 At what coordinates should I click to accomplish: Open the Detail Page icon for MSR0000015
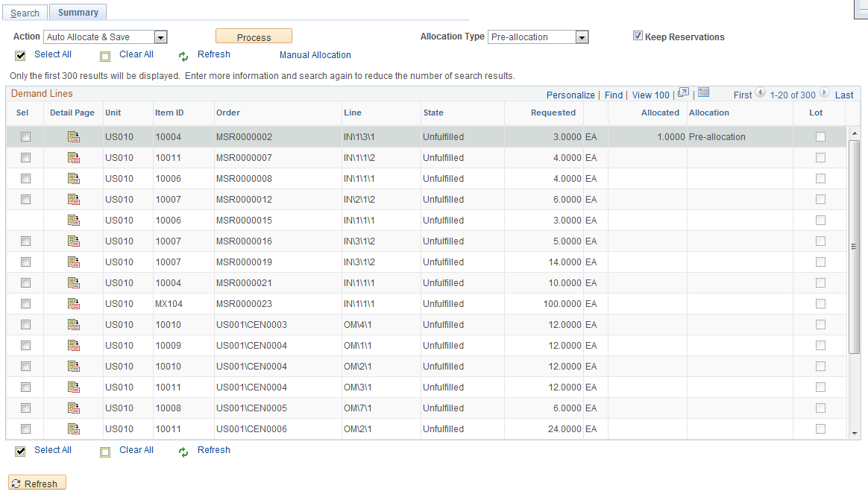point(72,220)
